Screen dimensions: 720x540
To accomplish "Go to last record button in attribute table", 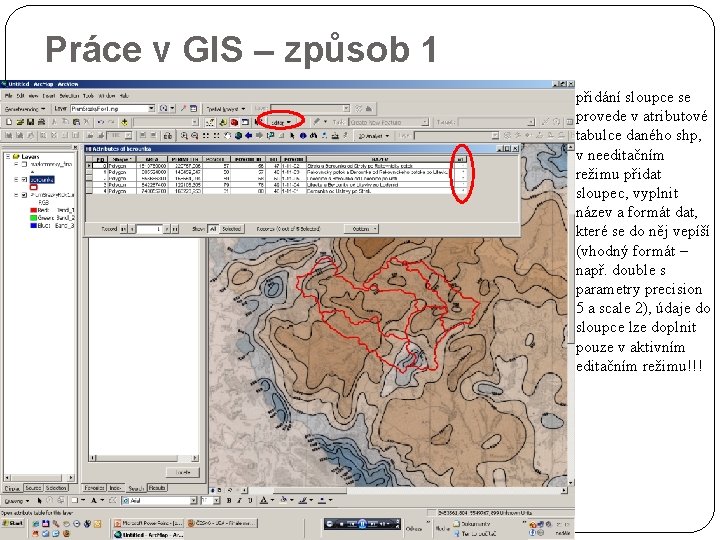I will click(175, 229).
